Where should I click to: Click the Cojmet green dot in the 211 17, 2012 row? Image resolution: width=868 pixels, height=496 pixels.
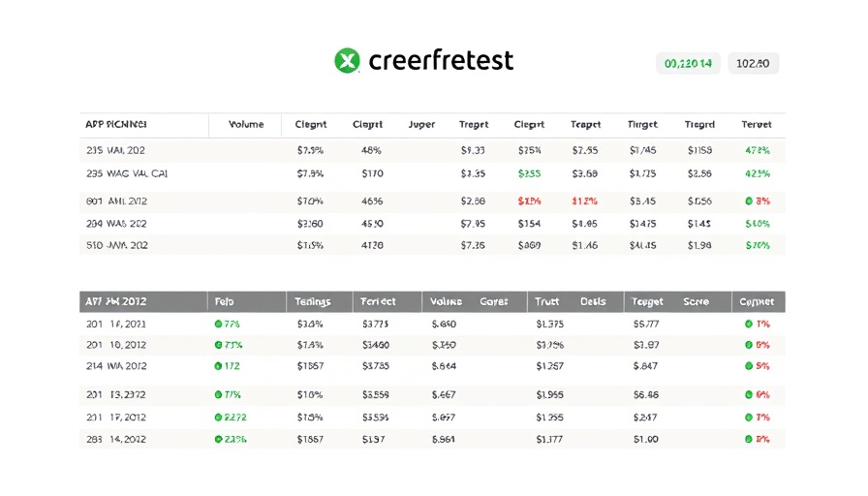point(749,418)
